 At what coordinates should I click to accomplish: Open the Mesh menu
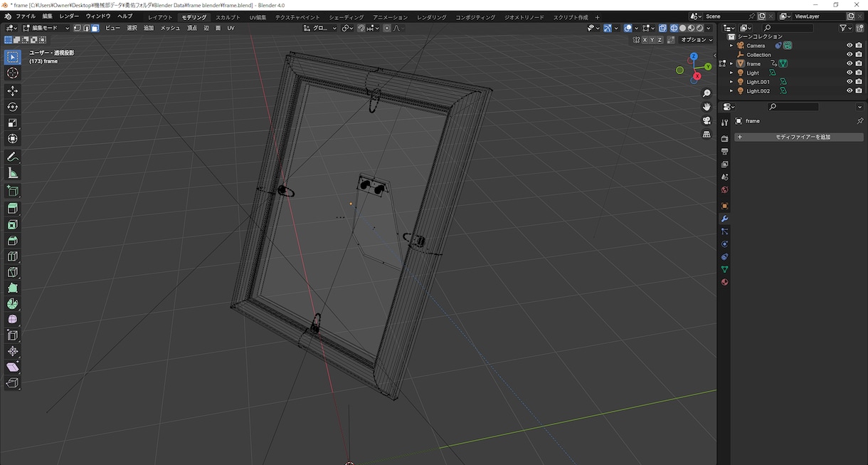coord(170,28)
